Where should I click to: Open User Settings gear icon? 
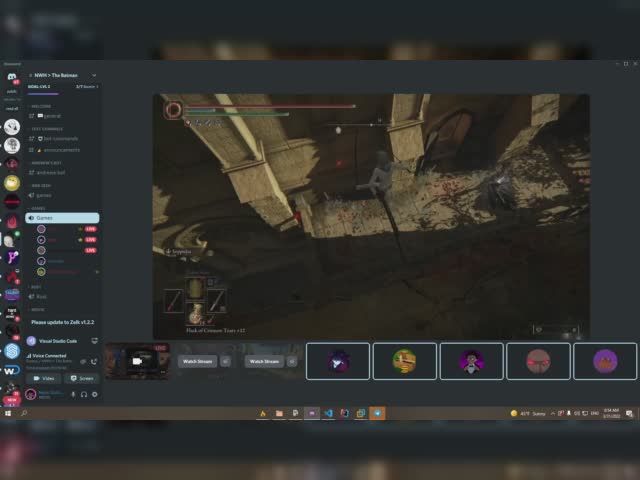coord(94,394)
